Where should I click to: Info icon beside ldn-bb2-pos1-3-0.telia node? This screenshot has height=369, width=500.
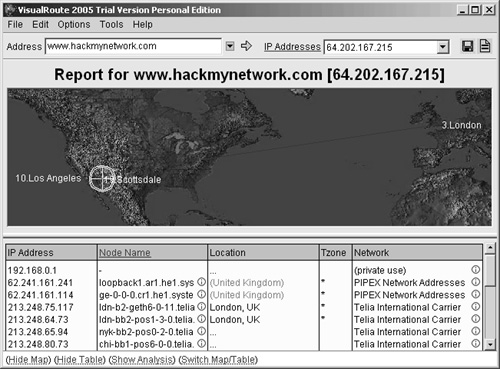point(201,319)
